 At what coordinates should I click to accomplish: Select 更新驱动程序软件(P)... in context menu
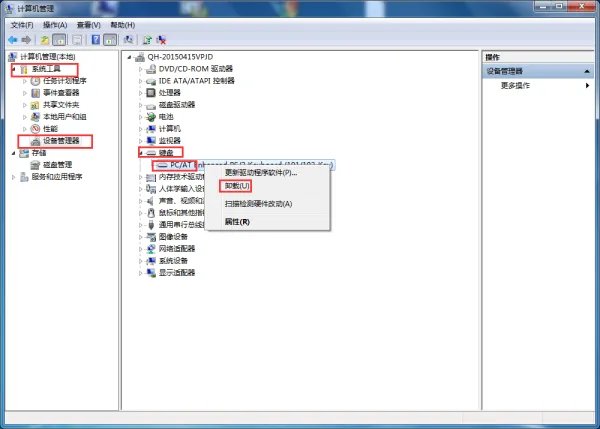[260, 173]
